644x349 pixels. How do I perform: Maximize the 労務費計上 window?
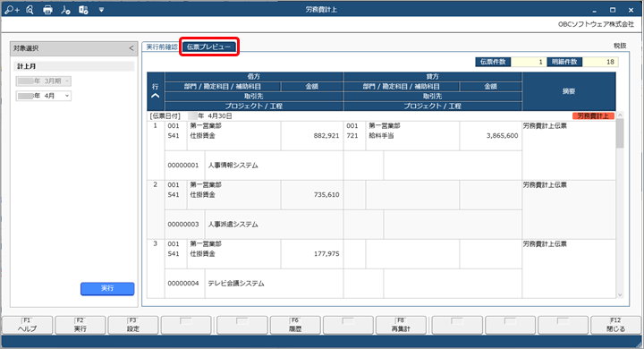click(x=613, y=10)
